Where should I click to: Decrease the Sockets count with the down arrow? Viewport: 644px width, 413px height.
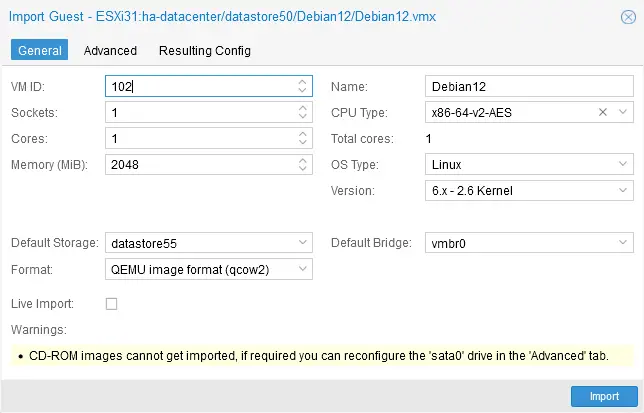pos(302,116)
